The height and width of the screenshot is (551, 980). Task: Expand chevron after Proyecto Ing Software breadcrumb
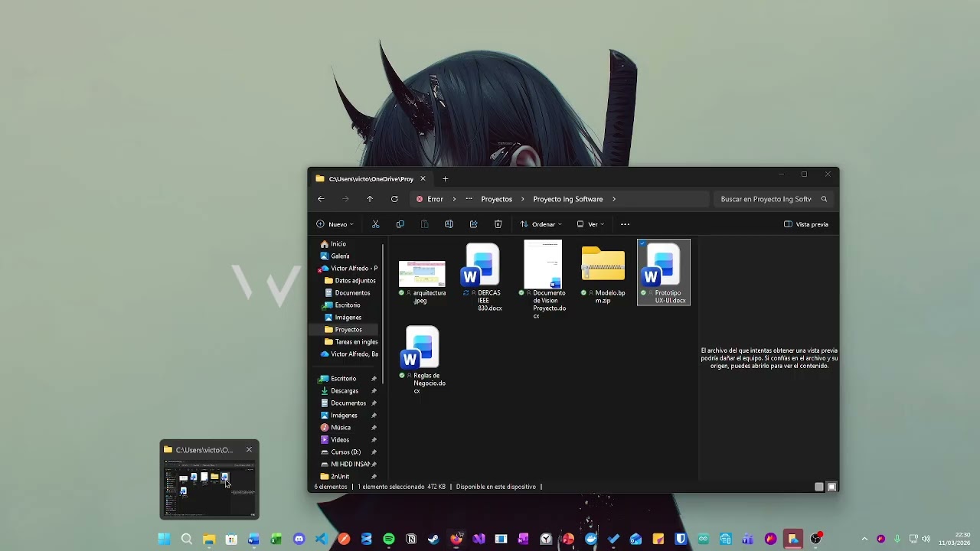coord(614,199)
